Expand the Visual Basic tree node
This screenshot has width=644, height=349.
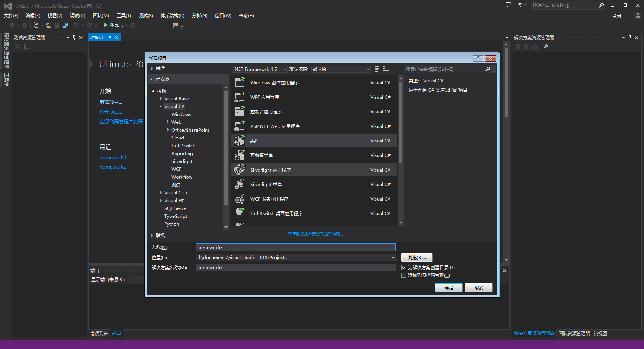[x=161, y=99]
